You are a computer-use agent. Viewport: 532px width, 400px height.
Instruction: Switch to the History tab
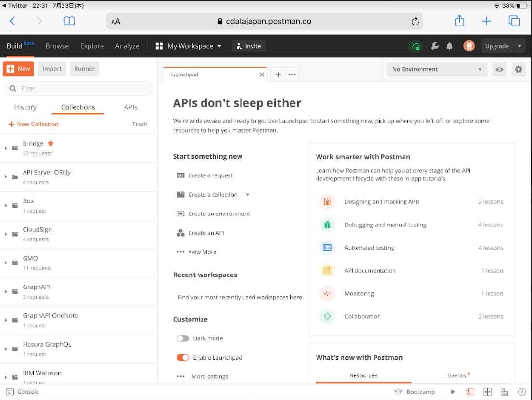point(25,107)
